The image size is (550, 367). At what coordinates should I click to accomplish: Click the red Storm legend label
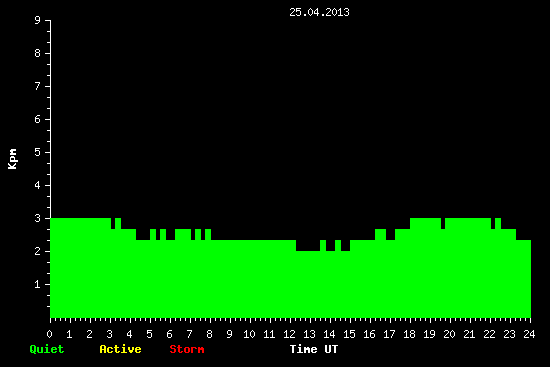coord(187,349)
